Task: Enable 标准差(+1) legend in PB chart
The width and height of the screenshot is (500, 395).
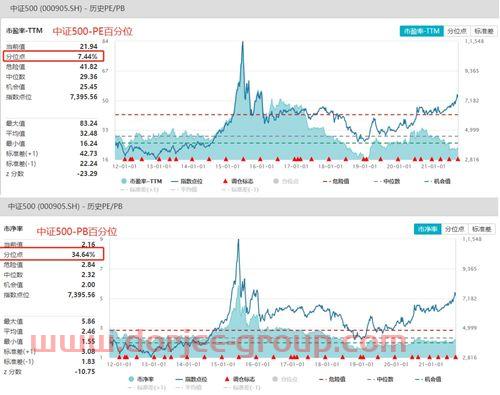Action: coord(147,387)
